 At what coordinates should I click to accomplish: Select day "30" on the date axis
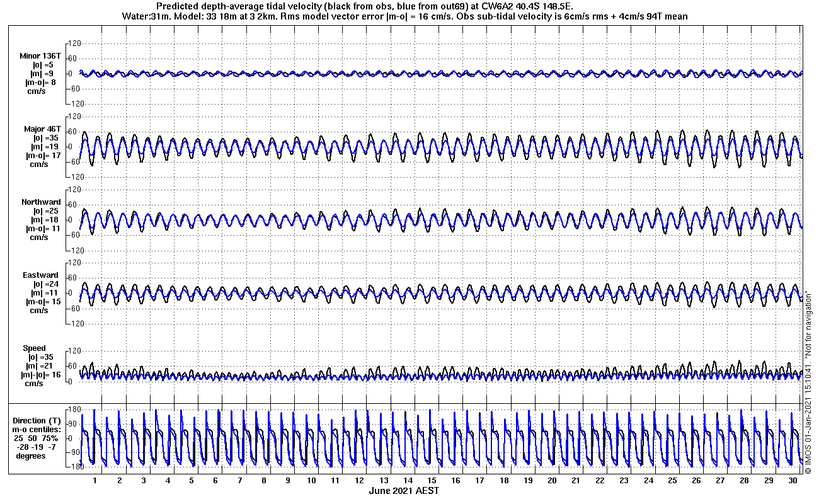pos(793,480)
